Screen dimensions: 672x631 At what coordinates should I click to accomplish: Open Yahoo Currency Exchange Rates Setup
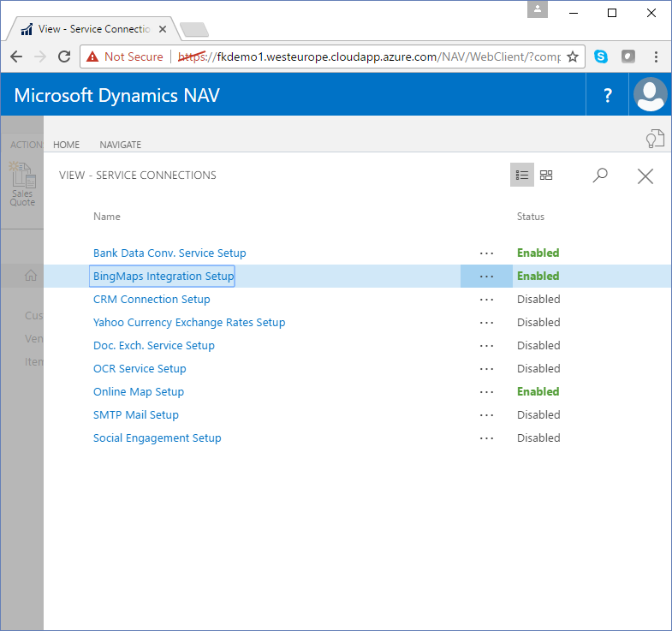pos(189,323)
